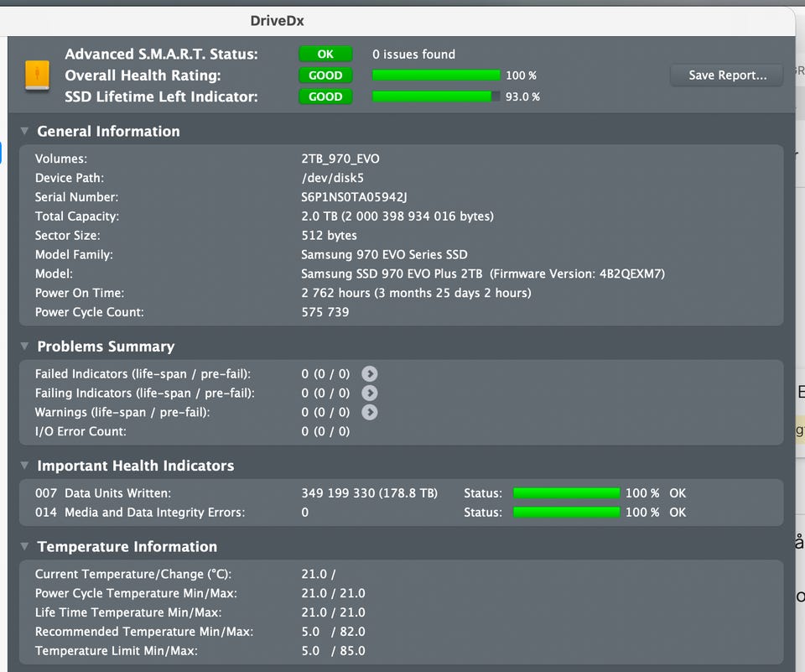Image resolution: width=805 pixels, height=672 pixels.
Task: Select I/O Error Count value '0 (0 / 0)'
Action: pos(325,431)
